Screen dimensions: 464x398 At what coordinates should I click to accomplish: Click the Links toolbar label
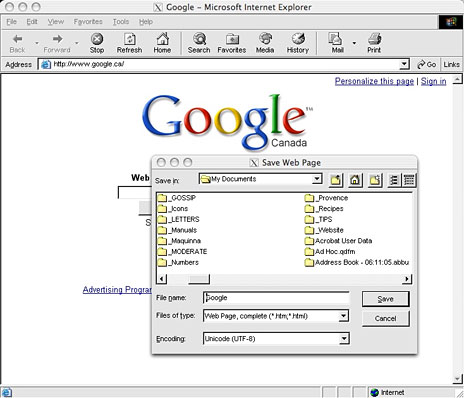coord(452,64)
